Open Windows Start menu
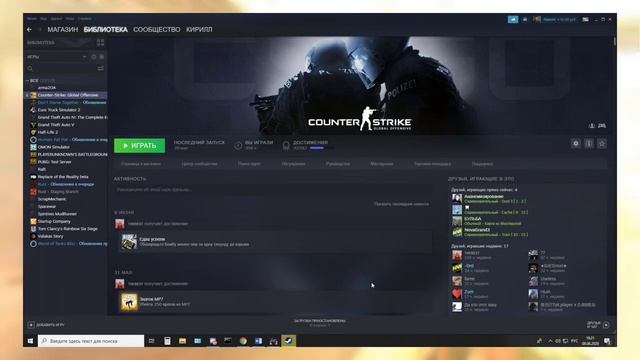 pos(30,341)
